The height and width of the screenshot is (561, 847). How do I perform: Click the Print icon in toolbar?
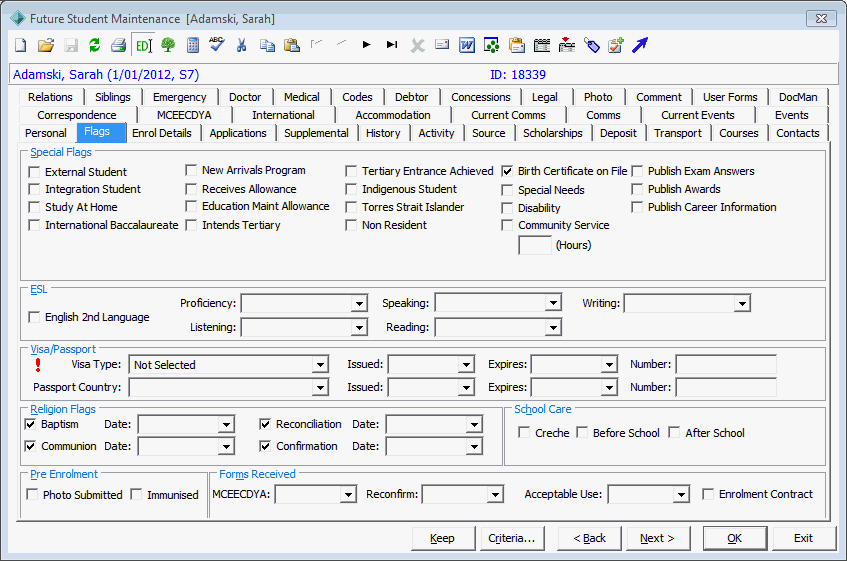(x=118, y=45)
